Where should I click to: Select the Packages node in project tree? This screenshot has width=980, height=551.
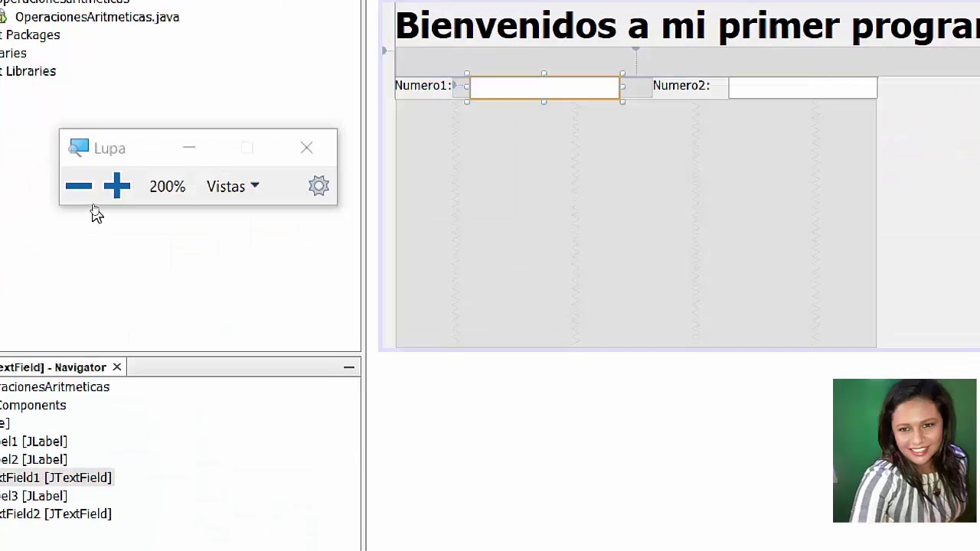tap(31, 34)
